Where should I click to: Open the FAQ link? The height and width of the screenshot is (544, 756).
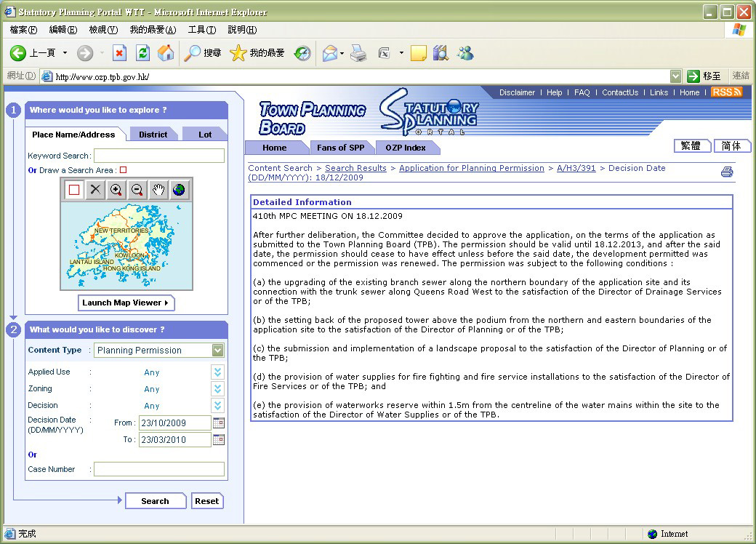click(582, 92)
